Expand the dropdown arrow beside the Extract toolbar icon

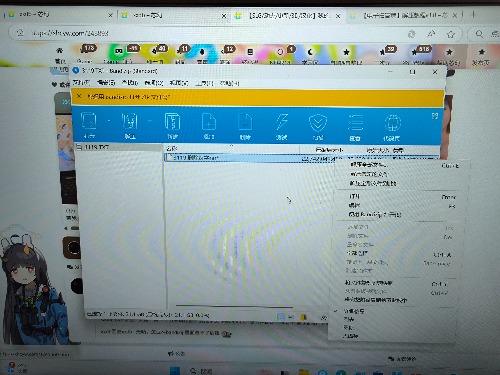coord(150,121)
